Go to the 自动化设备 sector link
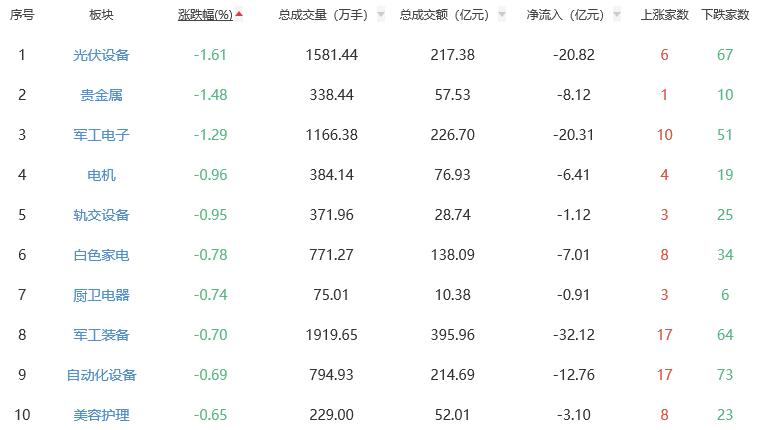Viewport: 764px width, 430px height. click(x=101, y=375)
